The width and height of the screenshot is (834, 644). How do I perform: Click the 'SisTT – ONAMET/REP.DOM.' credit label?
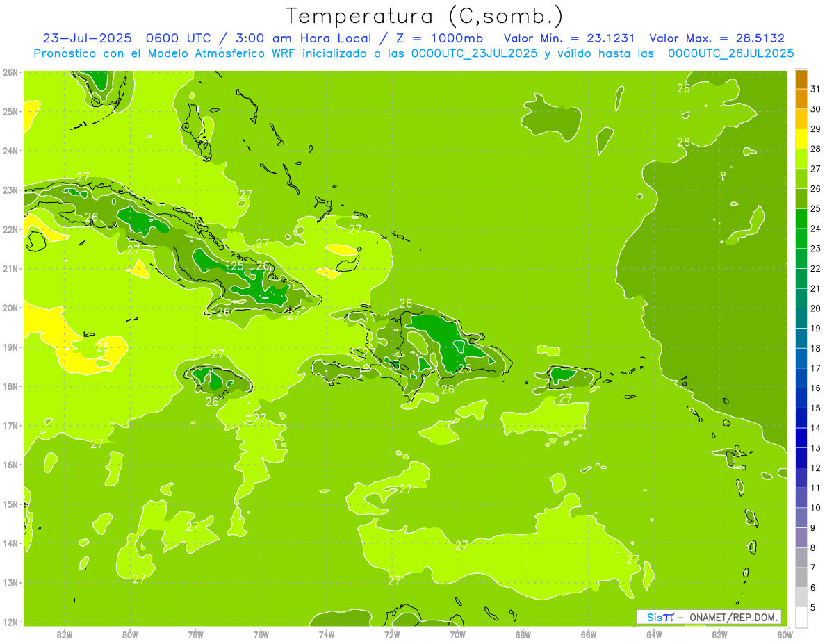(x=709, y=617)
